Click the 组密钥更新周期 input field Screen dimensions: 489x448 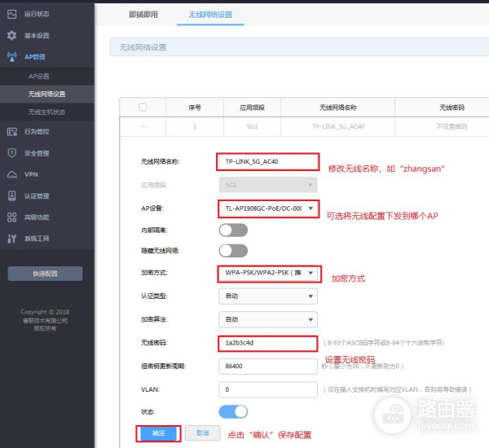pyautogui.click(x=268, y=367)
